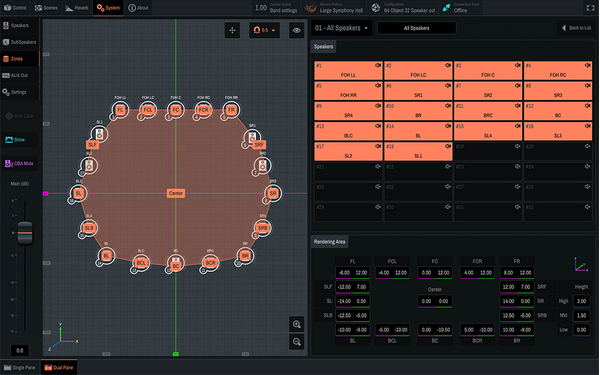The width and height of the screenshot is (600, 375).
Task: Switch to the Reverb tab
Action: [77, 8]
